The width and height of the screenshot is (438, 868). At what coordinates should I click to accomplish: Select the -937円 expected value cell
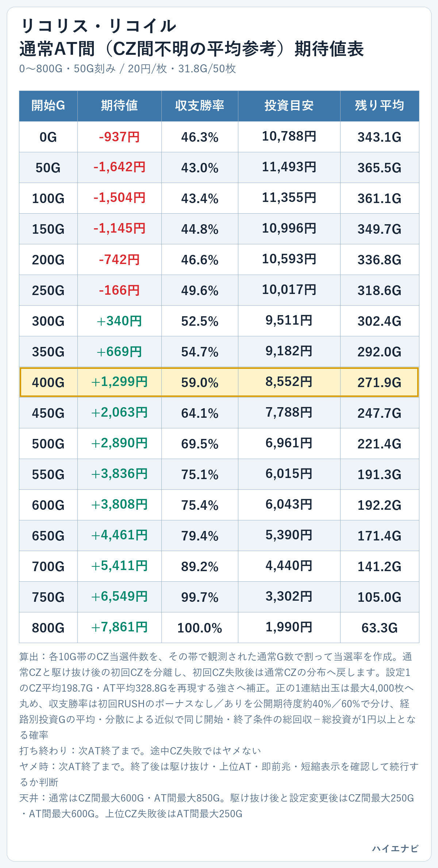click(x=119, y=137)
